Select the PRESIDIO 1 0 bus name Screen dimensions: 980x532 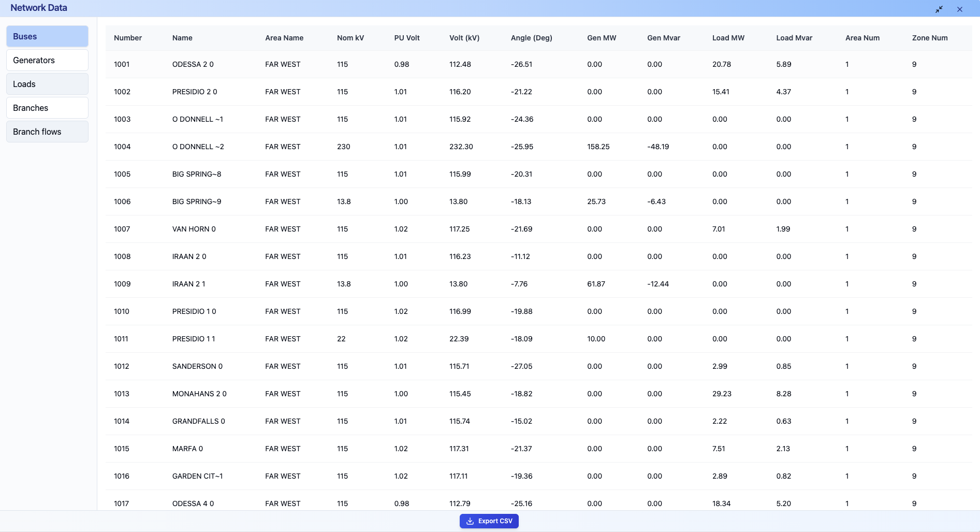click(194, 311)
